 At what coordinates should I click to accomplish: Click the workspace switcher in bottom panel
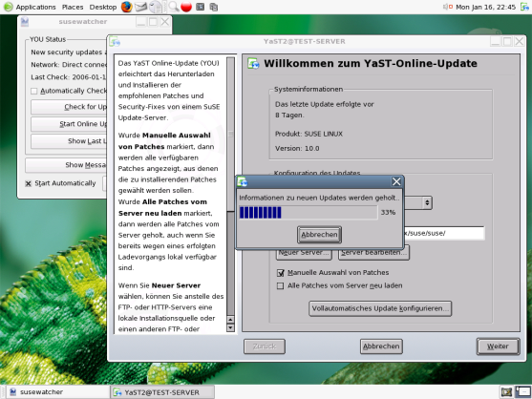tap(522, 392)
